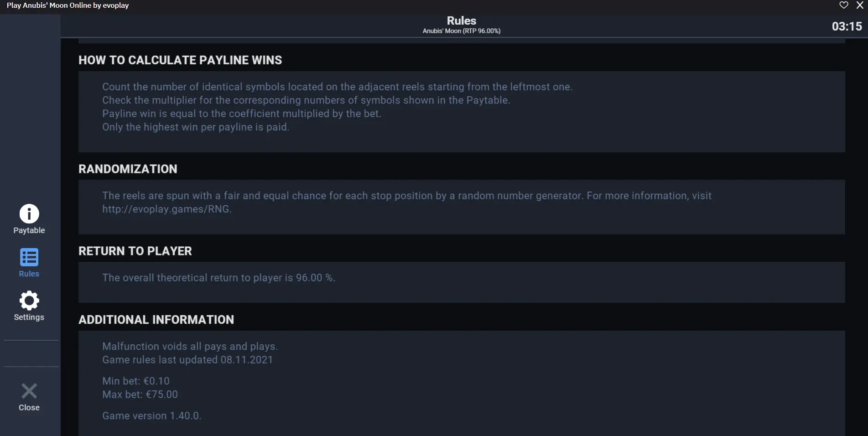Select the Rules list icon
Viewport: 868px width, 436px height.
tap(29, 257)
